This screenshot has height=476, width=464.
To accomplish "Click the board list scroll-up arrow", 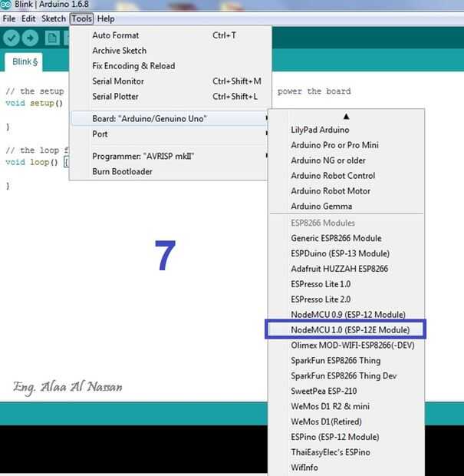I will pyautogui.click(x=346, y=116).
